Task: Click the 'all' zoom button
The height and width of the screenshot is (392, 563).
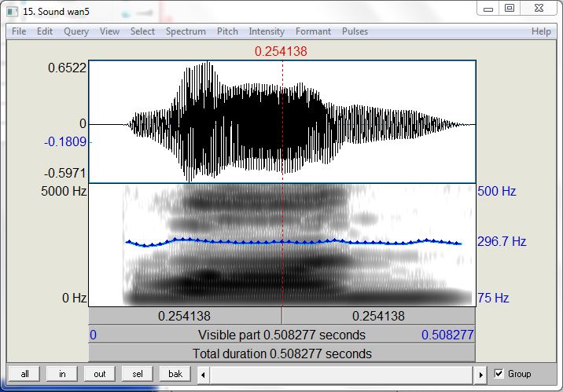Action: pos(24,374)
